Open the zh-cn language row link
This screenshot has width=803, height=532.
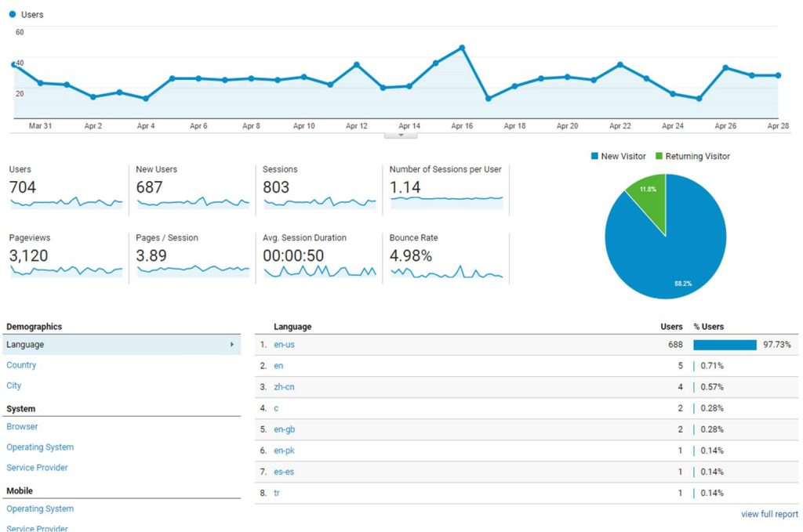click(x=284, y=387)
